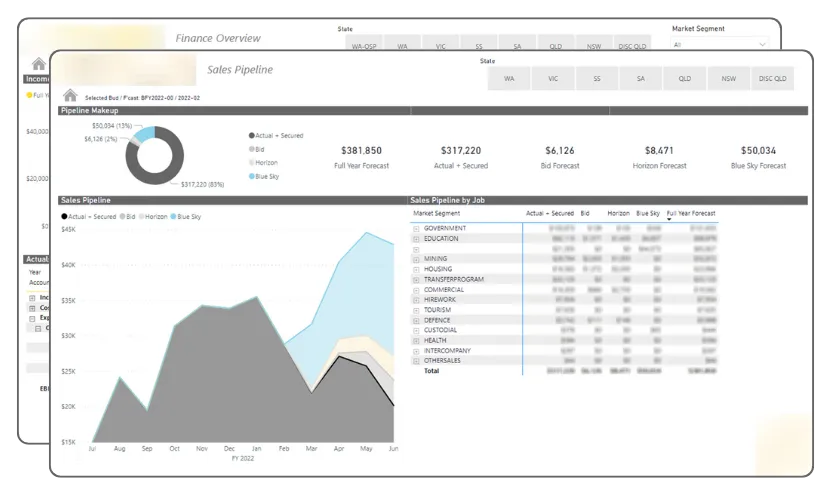Select the $381,850 Full Year Forecast card

pyautogui.click(x=361, y=157)
